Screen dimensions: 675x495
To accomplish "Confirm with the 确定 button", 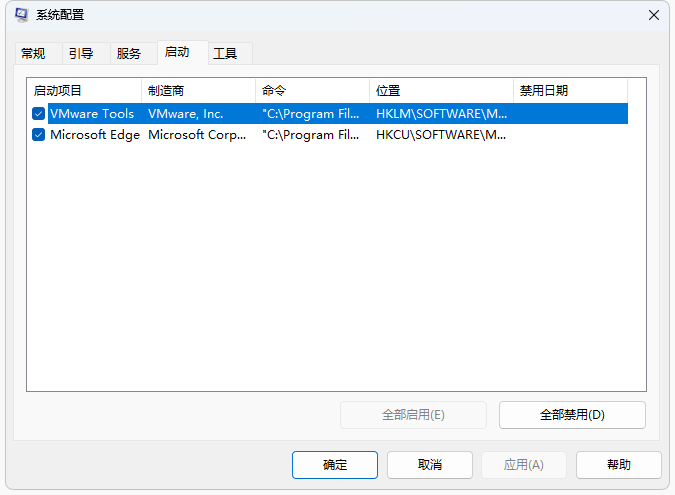I will [335, 465].
